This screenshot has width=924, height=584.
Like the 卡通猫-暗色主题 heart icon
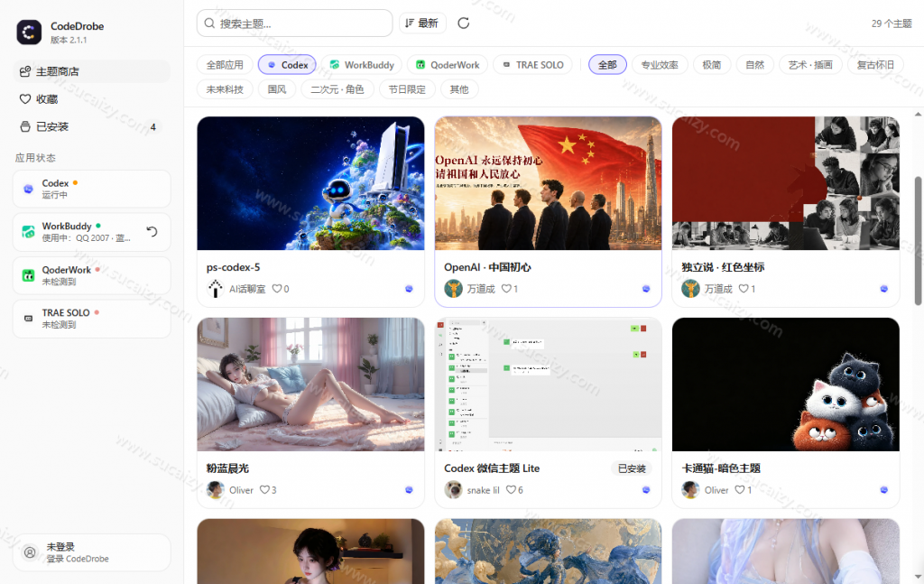click(x=740, y=490)
